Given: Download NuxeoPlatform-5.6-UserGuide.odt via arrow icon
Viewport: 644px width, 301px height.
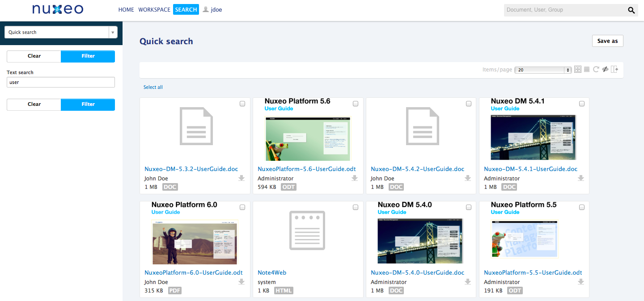Looking at the screenshot, I should [x=355, y=178].
